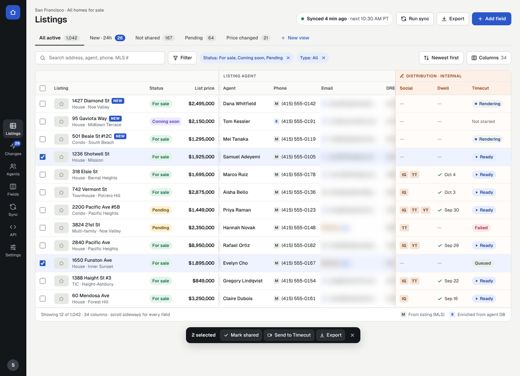Dismiss the selection action bar
Viewport: 520px width, 376px height.
click(352, 335)
